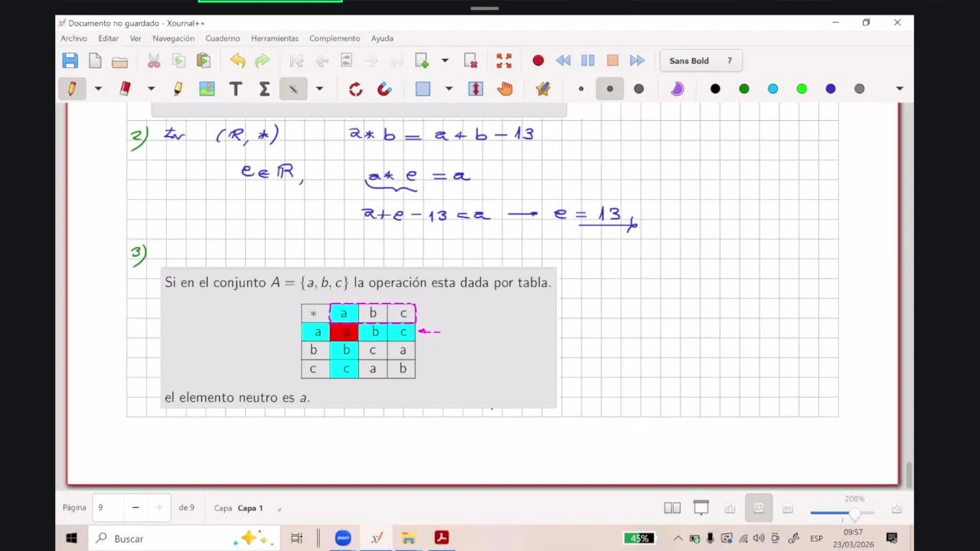Open the drawing type dropdown arrow
The image size is (980, 551).
(x=319, y=89)
